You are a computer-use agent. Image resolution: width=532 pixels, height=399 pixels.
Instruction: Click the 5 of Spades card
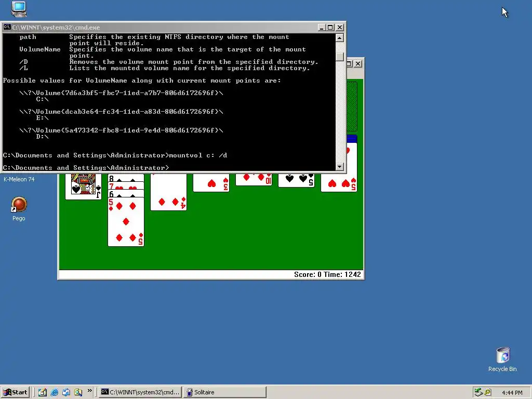click(x=296, y=180)
